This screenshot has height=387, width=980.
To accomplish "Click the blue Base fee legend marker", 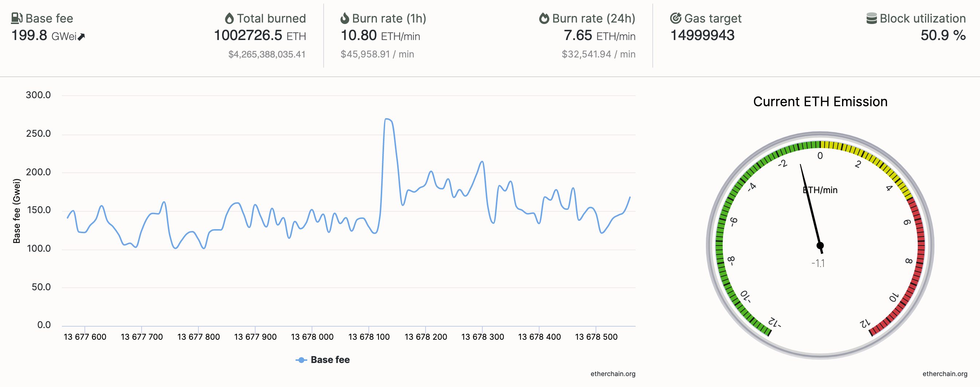I will point(301,360).
